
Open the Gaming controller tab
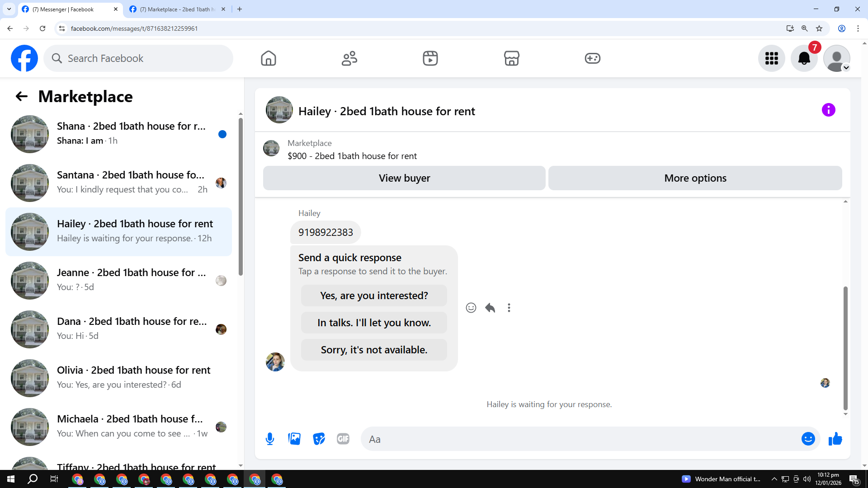[592, 58]
